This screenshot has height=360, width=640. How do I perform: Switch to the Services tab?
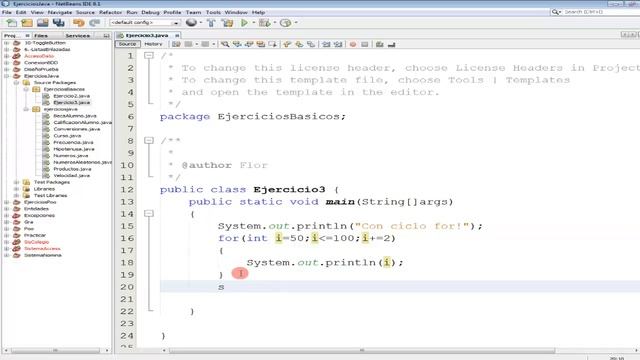click(78, 36)
